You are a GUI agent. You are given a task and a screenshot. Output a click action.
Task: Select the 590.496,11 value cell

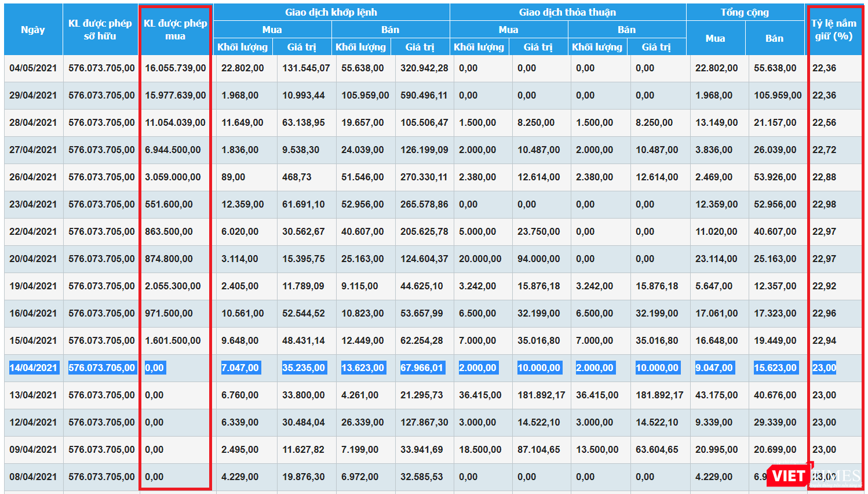424,95
